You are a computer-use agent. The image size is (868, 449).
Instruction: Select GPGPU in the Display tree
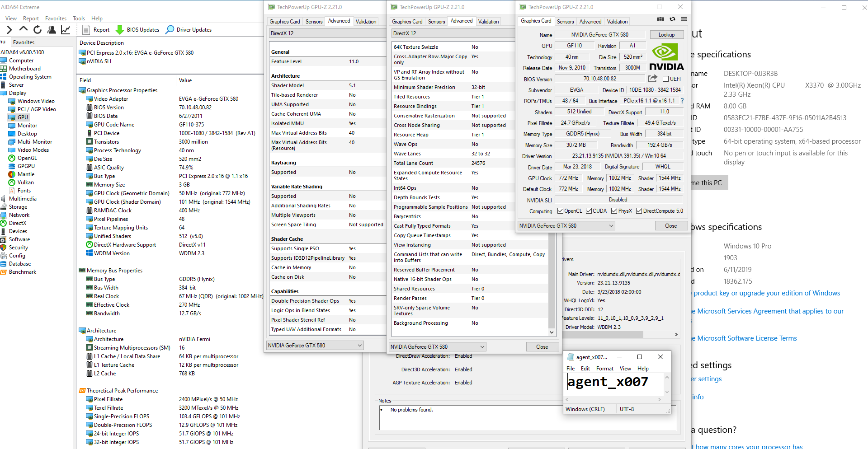coord(26,166)
